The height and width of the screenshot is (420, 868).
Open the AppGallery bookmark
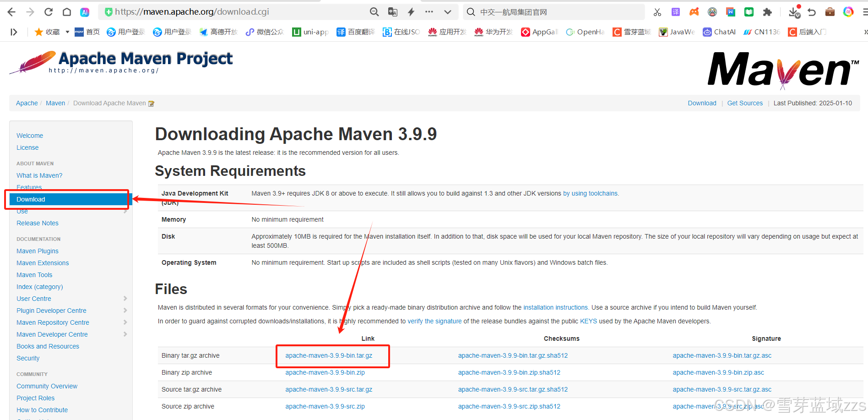click(539, 32)
